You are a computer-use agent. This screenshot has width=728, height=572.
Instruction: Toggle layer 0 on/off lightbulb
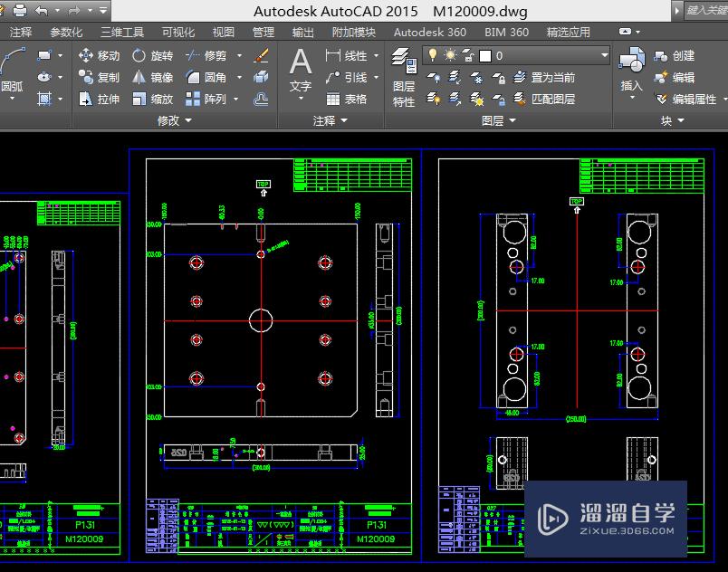433,56
